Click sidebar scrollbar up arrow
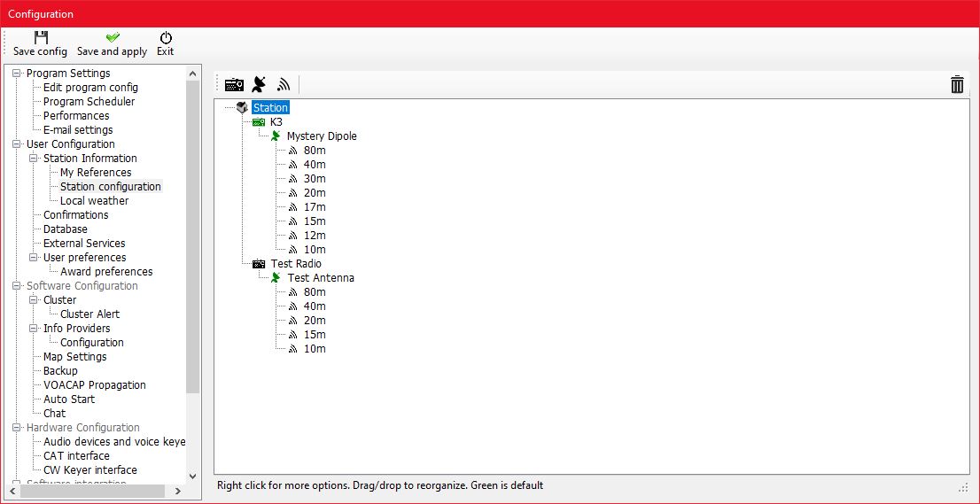The width and height of the screenshot is (980, 504). [192, 73]
